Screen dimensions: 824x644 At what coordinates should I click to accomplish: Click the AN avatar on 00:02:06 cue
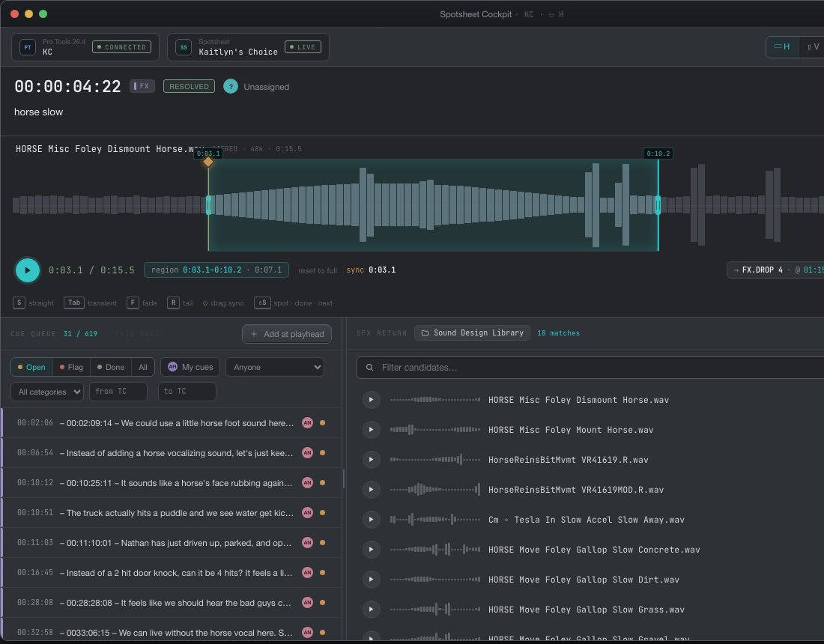pyautogui.click(x=307, y=423)
